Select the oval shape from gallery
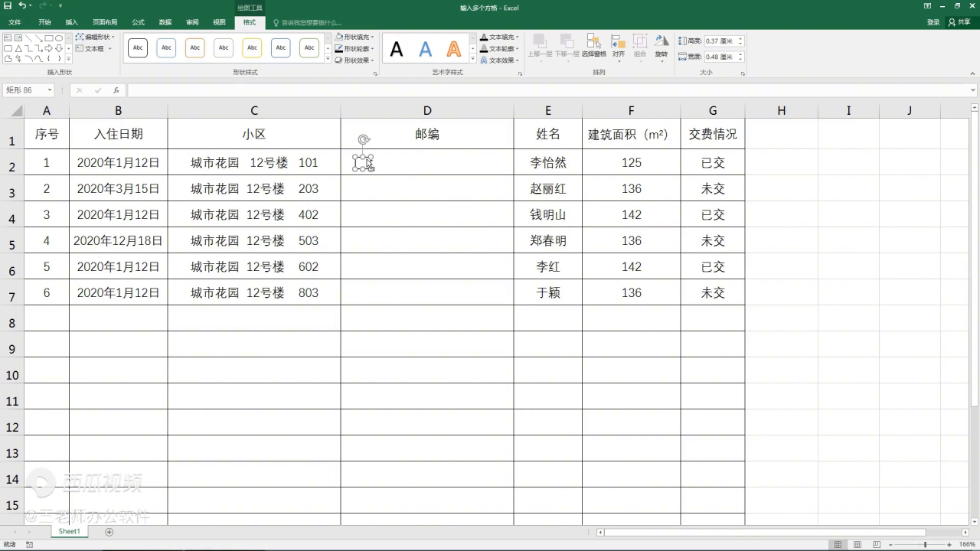The height and width of the screenshot is (551, 980). pos(59,37)
